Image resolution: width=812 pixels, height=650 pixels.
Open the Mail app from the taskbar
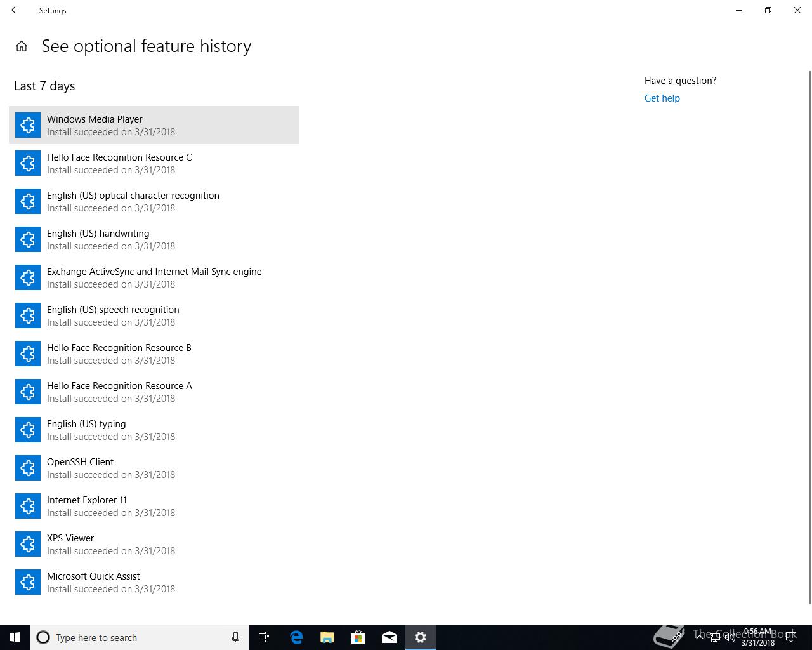tap(389, 637)
